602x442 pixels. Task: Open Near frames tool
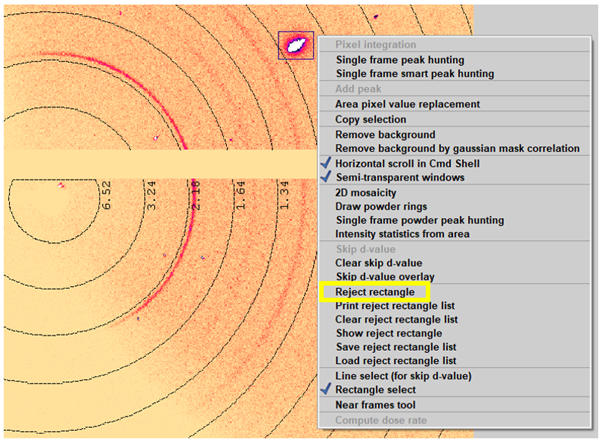click(375, 405)
